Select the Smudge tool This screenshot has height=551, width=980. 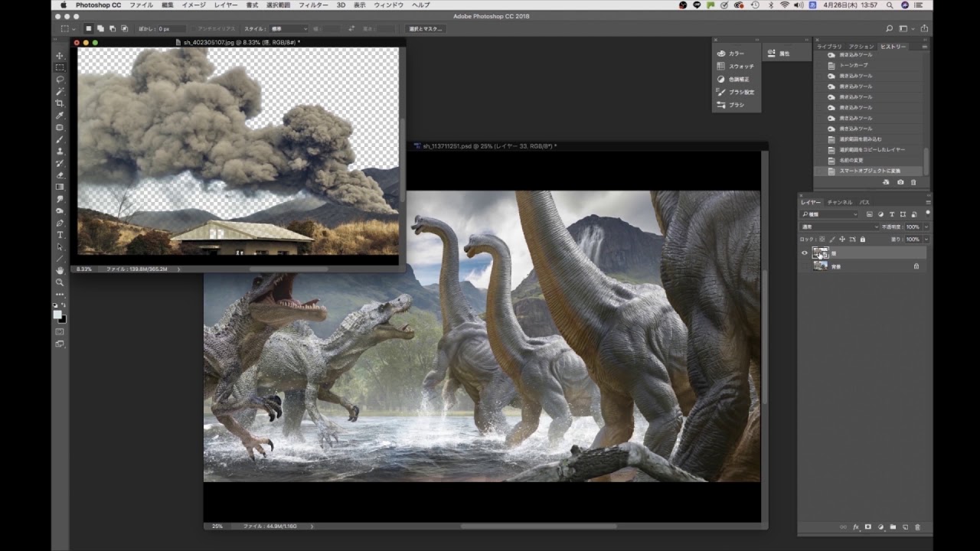tap(60, 199)
